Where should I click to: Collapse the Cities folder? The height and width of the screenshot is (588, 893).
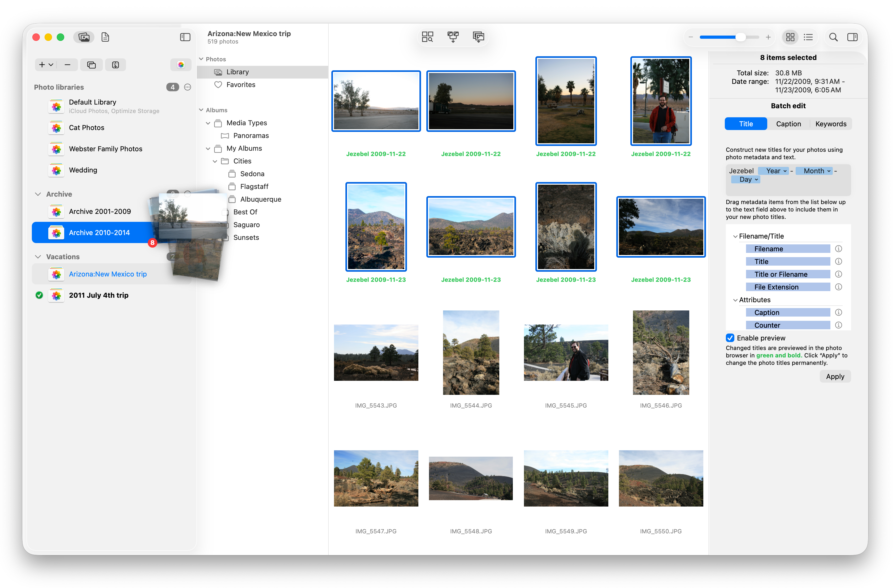215,161
